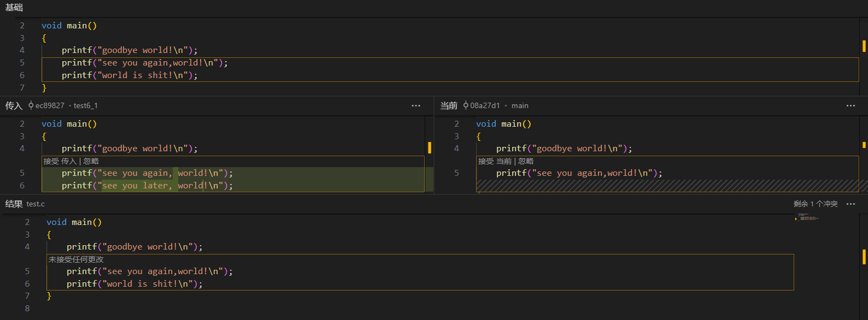Click void main() line in base pane
Screen dimensions: 868x320
[69, 26]
